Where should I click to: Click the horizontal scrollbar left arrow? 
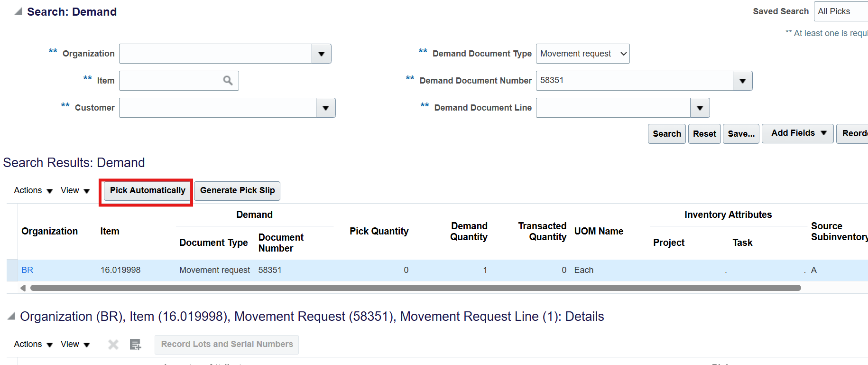[x=23, y=288]
